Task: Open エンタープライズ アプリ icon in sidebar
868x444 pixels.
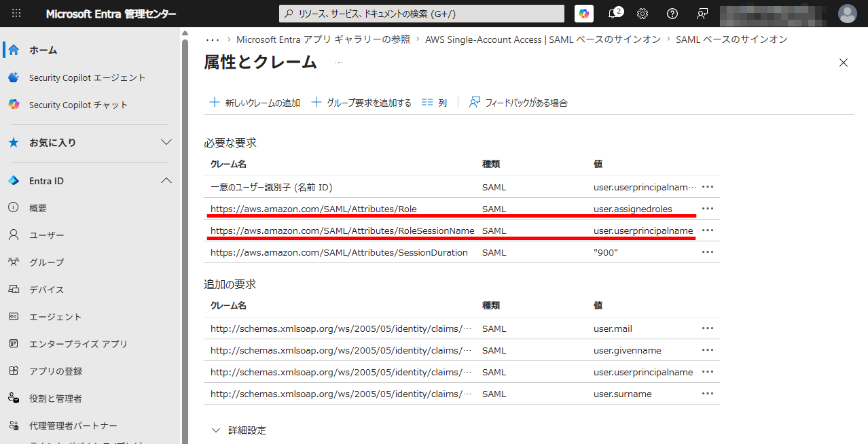Action: pyautogui.click(x=14, y=344)
